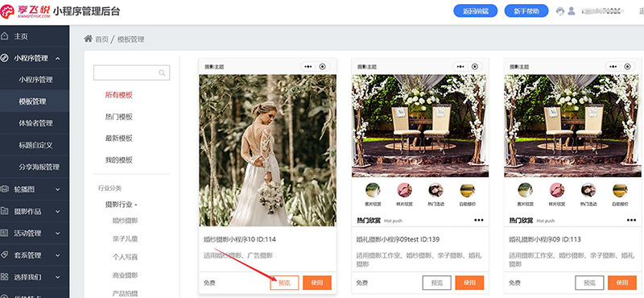Click the 返回前端 button
Image resolution: width=644 pixels, height=298 pixels.
[475, 11]
